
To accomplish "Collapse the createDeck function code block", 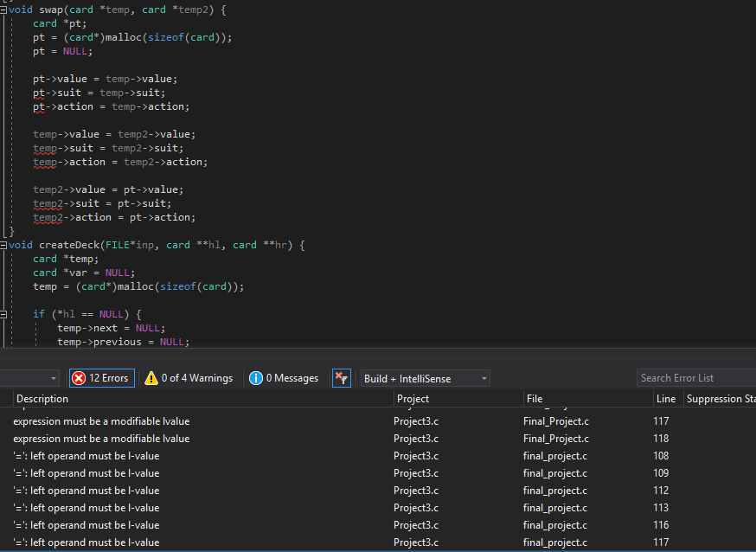I will [3, 245].
